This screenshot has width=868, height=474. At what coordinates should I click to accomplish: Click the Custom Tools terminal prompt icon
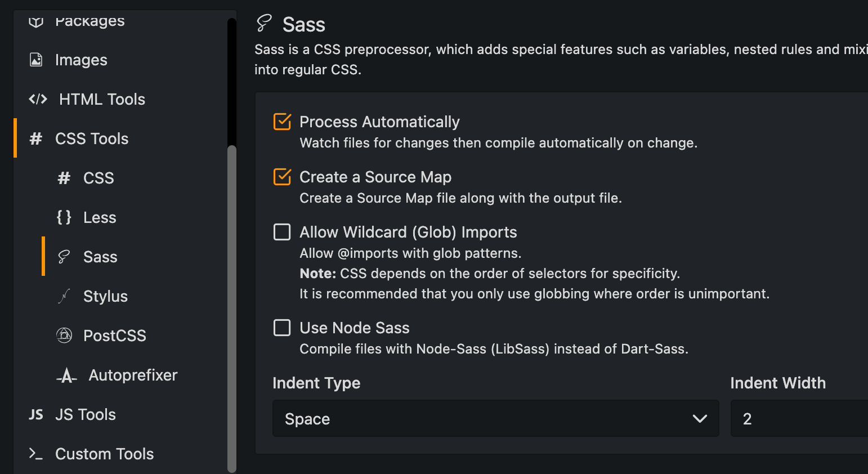coord(36,454)
